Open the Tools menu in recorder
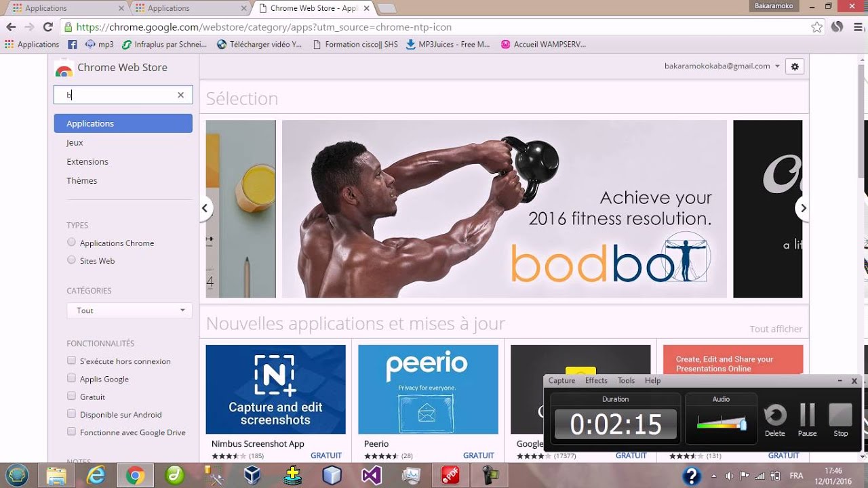 [x=626, y=381]
